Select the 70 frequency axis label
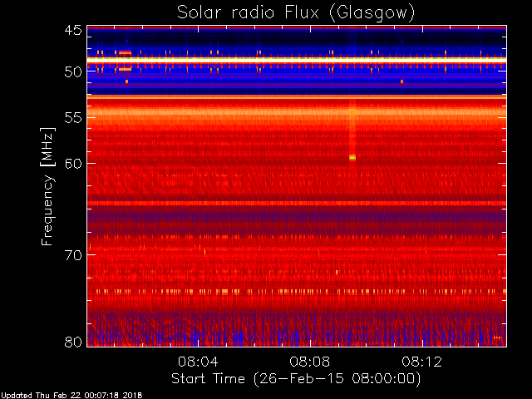This screenshot has height=399, width=532. (73, 255)
